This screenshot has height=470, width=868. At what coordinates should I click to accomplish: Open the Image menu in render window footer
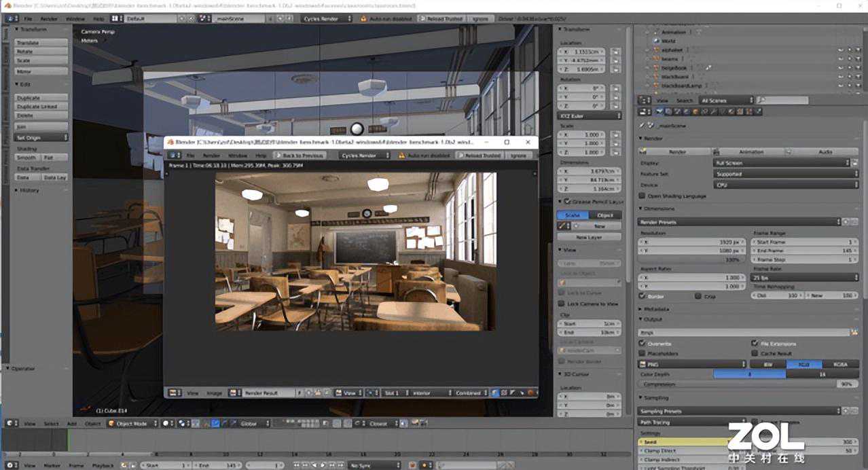coord(214,393)
